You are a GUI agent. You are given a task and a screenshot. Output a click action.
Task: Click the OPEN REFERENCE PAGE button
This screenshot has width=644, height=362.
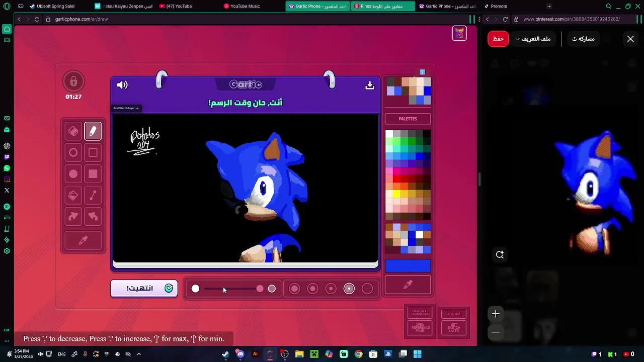[x=421, y=328]
